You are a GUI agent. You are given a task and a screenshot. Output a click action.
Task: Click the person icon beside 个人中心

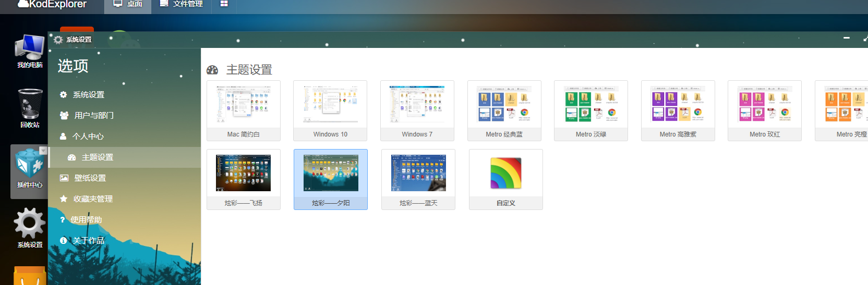63,137
